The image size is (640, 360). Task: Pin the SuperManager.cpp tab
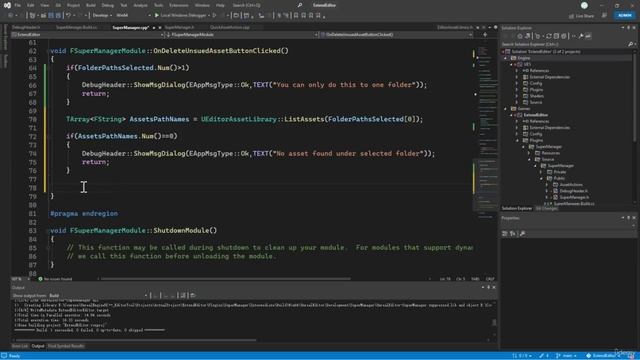pyautogui.click(x=154, y=27)
